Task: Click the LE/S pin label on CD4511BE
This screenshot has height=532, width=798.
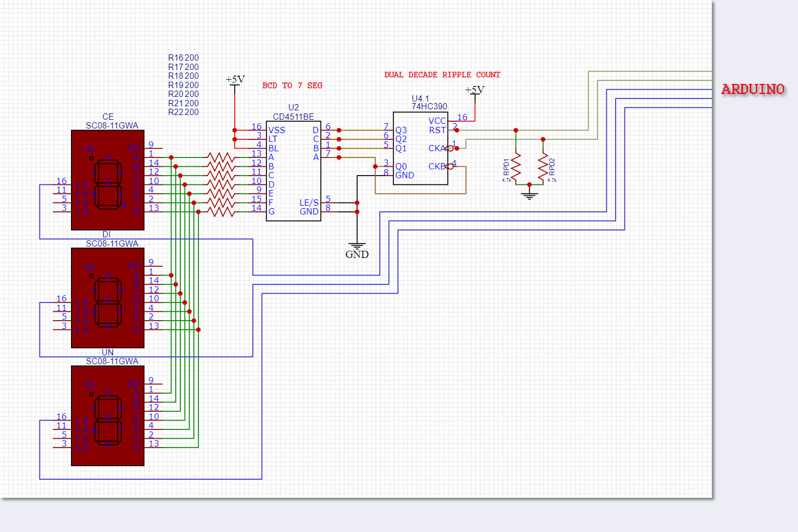Action: click(x=309, y=203)
